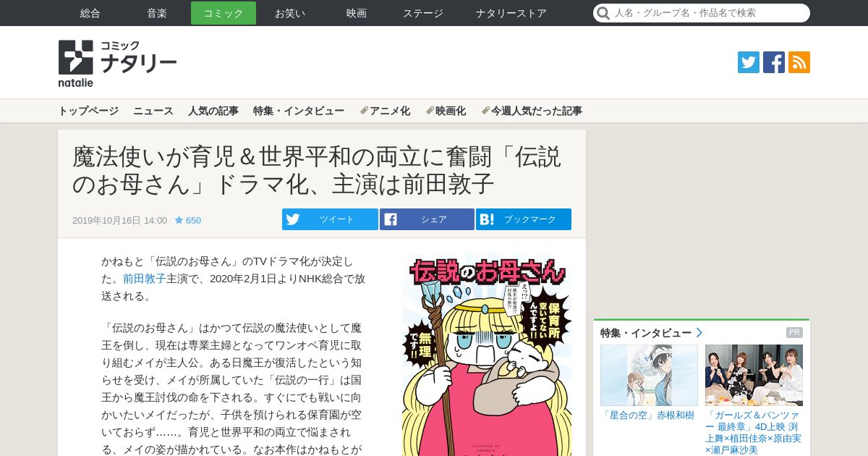Image resolution: width=868 pixels, height=456 pixels.
Task: Click the search magnifier icon
Action: coord(603,13)
